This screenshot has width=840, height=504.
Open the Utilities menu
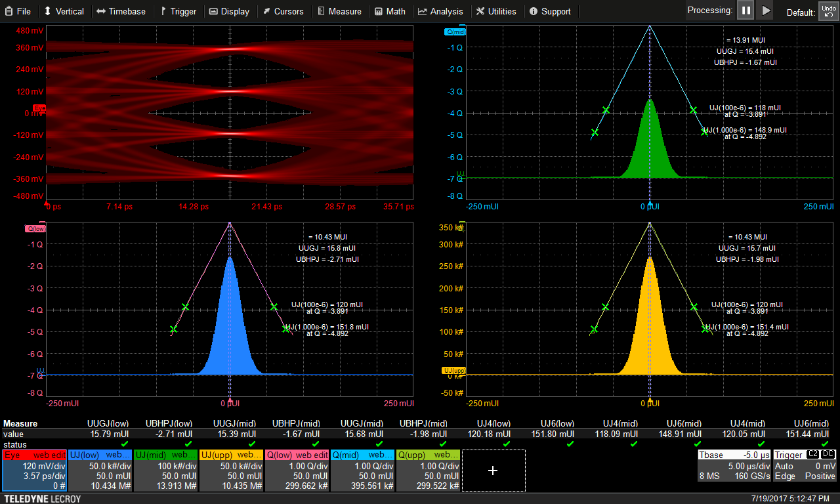(x=496, y=11)
